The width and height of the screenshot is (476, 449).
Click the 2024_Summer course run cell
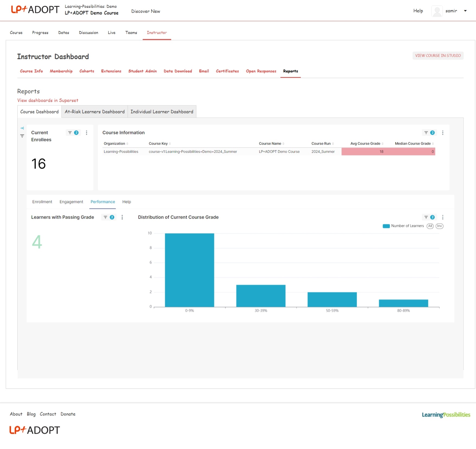[323, 152]
